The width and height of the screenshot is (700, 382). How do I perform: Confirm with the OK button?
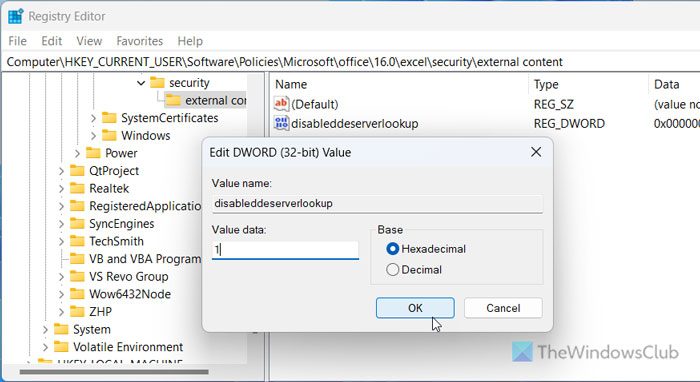[415, 308]
